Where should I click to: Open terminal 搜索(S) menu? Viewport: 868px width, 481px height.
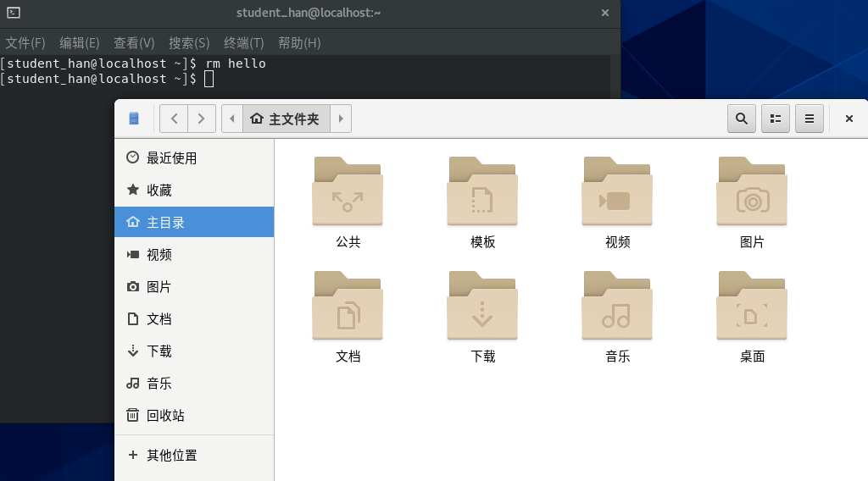(189, 42)
